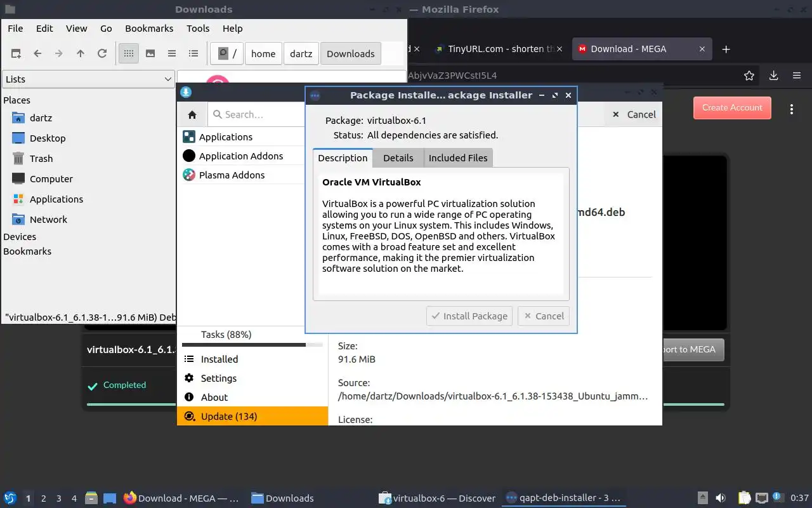The image size is (812, 508).
Task: Switch to virtual desktop 2
Action: click(x=44, y=498)
